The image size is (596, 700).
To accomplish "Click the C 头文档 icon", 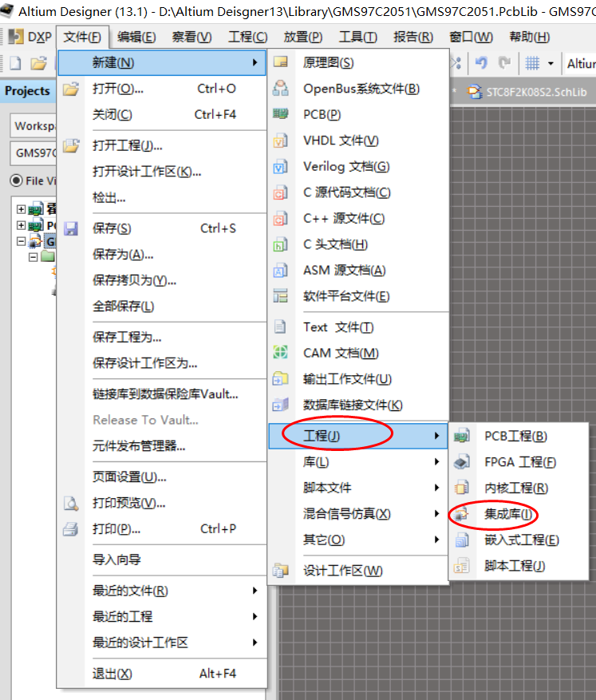I will pos(281,244).
